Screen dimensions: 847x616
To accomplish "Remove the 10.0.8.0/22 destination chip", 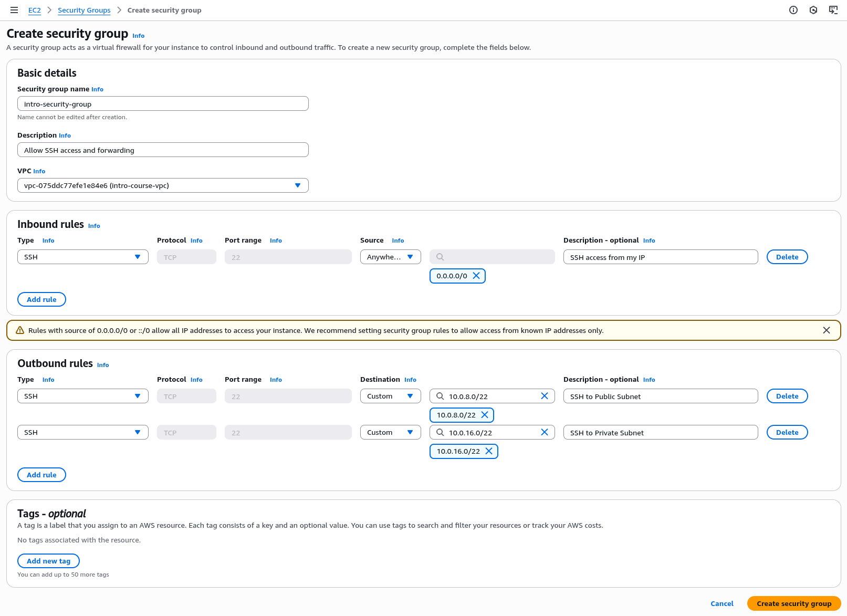I will point(485,415).
